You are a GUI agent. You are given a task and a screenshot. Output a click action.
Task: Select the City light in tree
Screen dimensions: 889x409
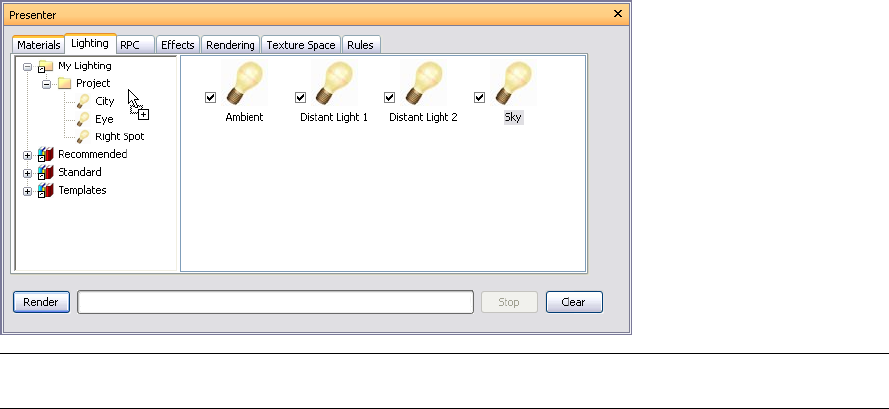coord(104,101)
